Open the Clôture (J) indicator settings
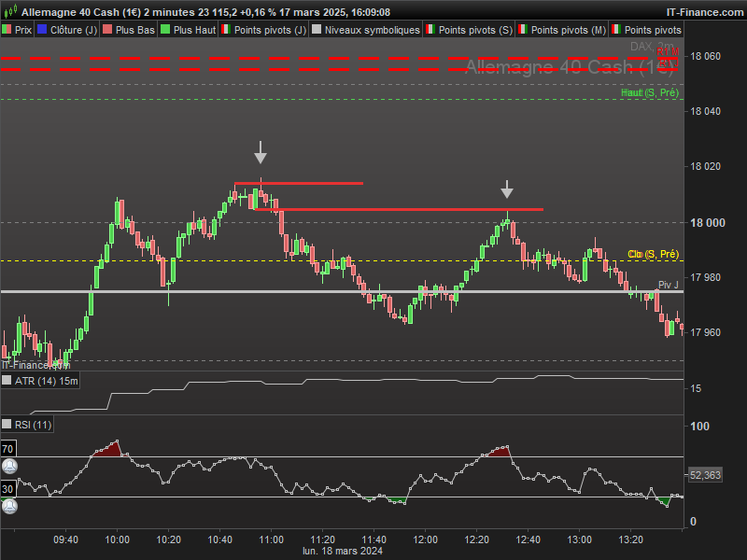Viewport: 747px width, 560px height. (66, 30)
